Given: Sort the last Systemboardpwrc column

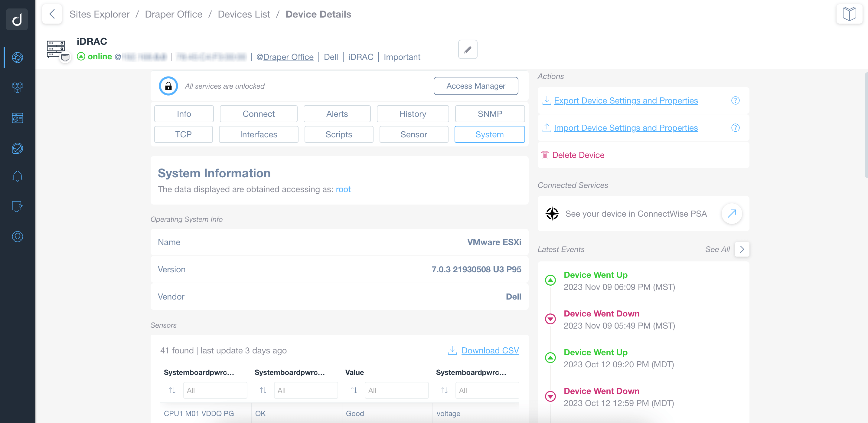Looking at the screenshot, I should coord(445,390).
